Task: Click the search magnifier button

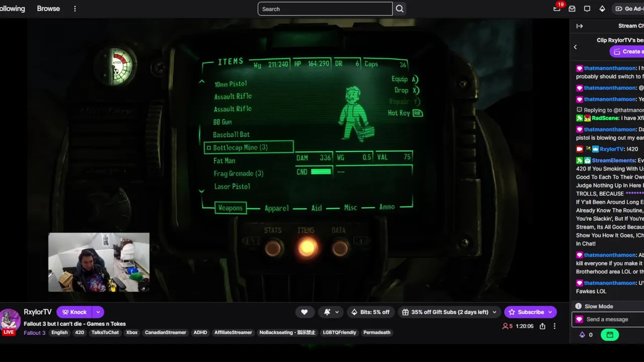Action: click(x=399, y=9)
